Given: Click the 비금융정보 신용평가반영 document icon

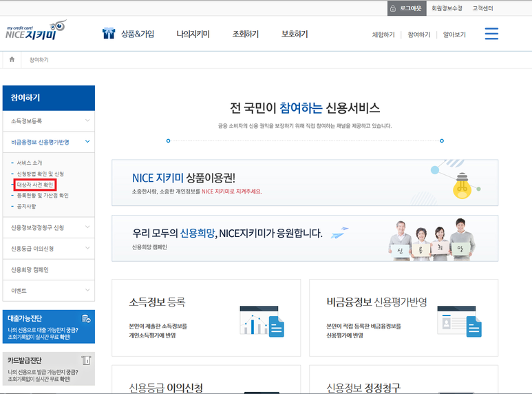Looking at the screenshot, I should 460,321.
